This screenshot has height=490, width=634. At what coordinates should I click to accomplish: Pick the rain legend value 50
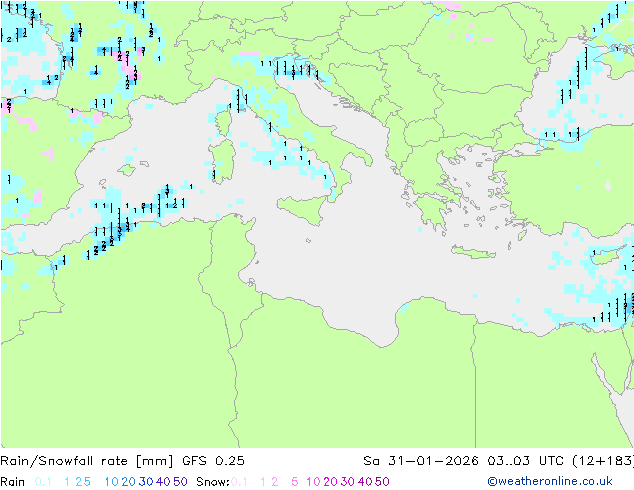point(180,482)
